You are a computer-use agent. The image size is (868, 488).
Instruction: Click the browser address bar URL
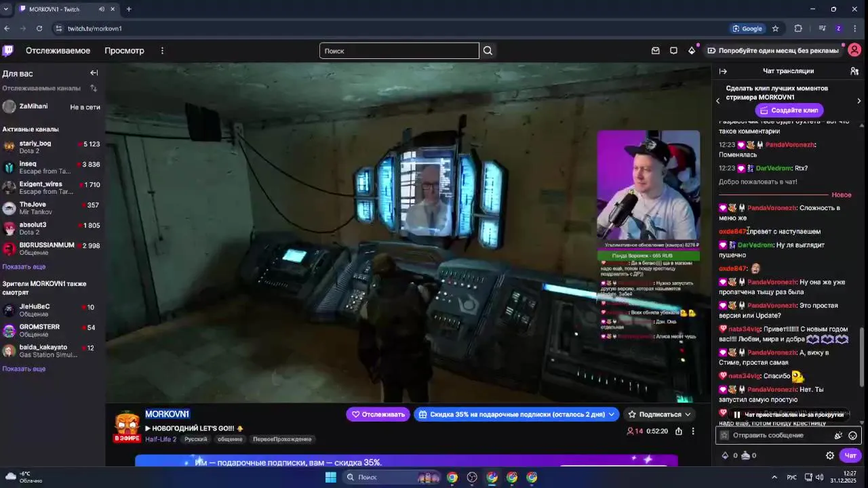[95, 28]
